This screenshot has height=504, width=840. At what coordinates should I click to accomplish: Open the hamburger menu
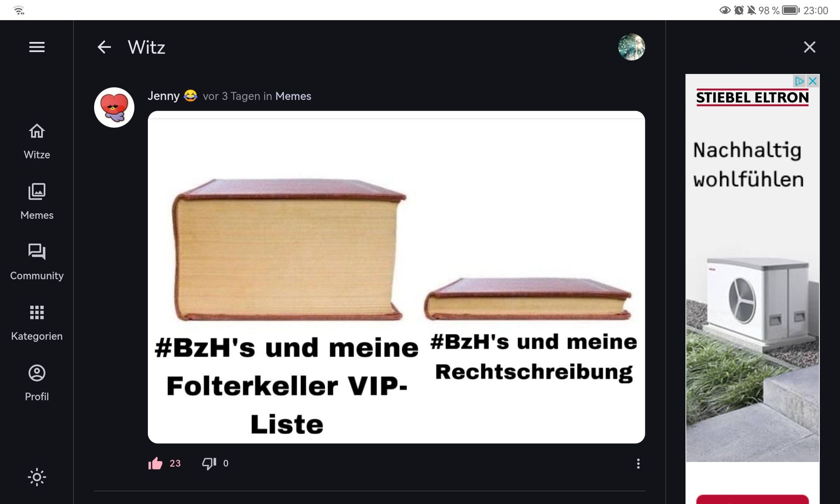pos(37,47)
